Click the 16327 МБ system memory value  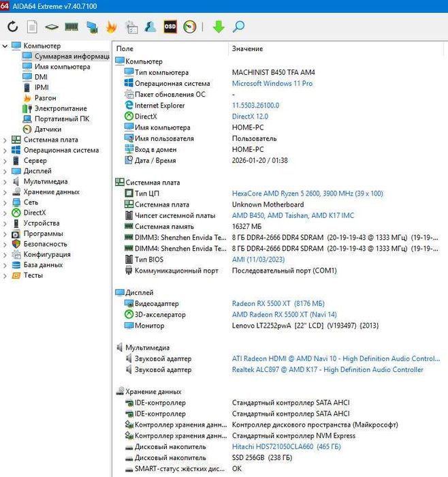click(246, 227)
